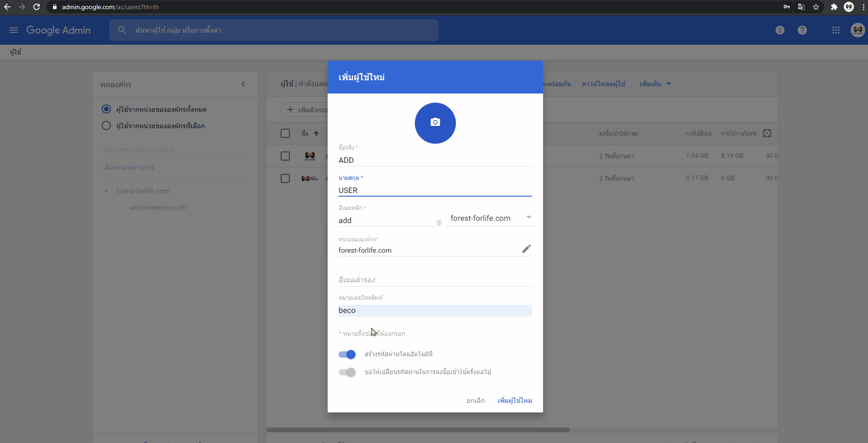Click the camera icon to upload photo
868x443 pixels.
tap(435, 123)
